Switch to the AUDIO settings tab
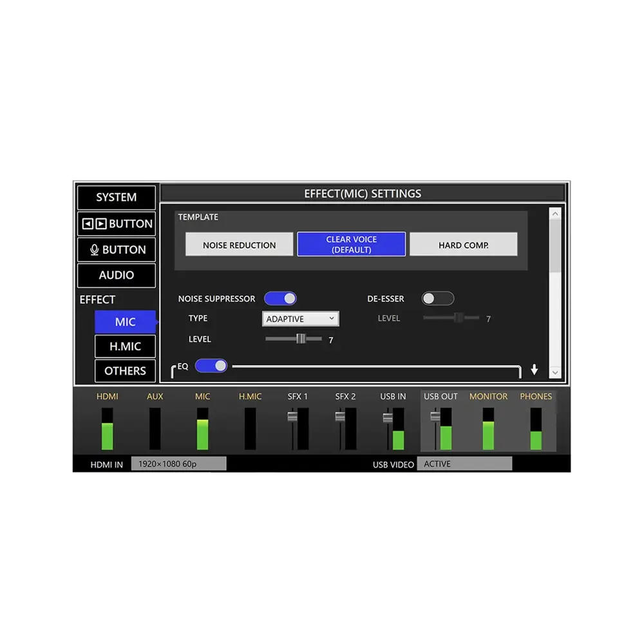Viewport: 644px width, 644px height. pyautogui.click(x=117, y=275)
